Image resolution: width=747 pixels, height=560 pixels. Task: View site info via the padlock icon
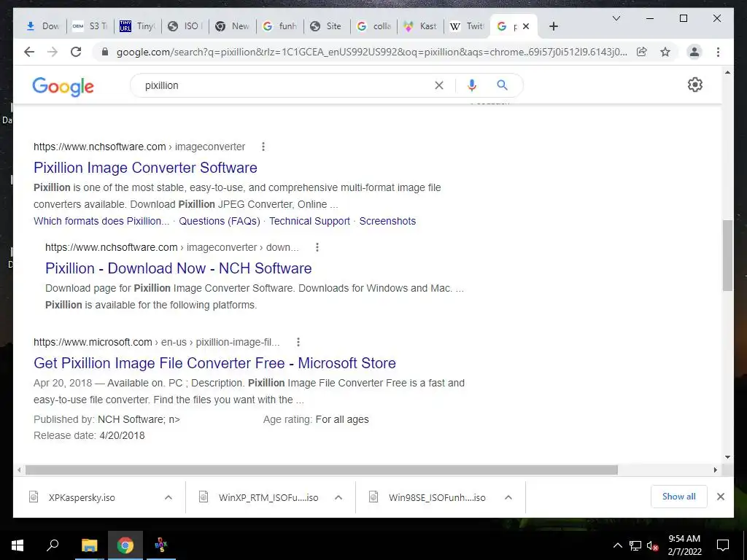[105, 52]
